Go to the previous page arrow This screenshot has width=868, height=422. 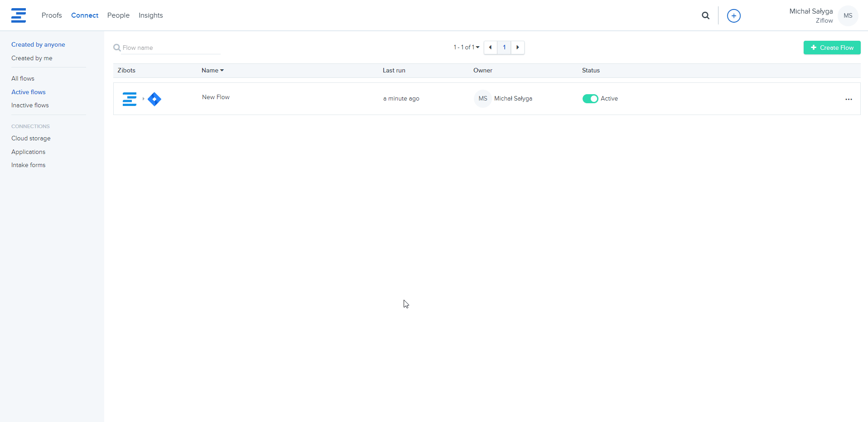(x=490, y=48)
